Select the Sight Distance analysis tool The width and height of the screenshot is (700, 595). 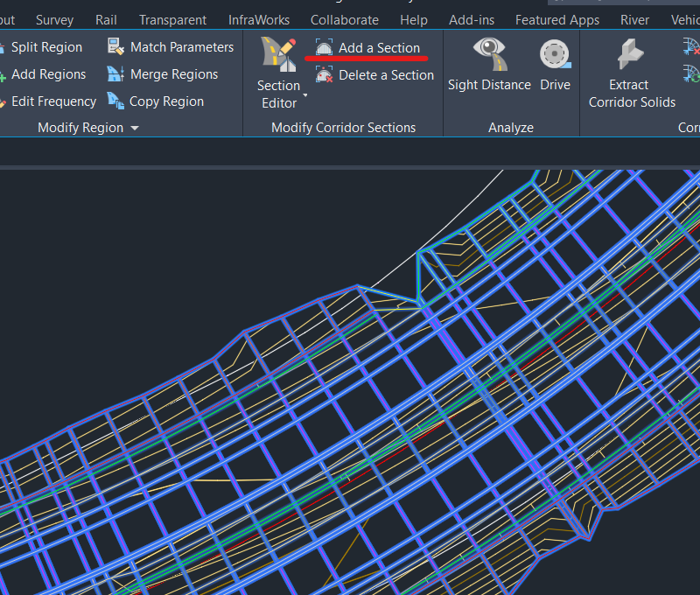click(x=489, y=63)
